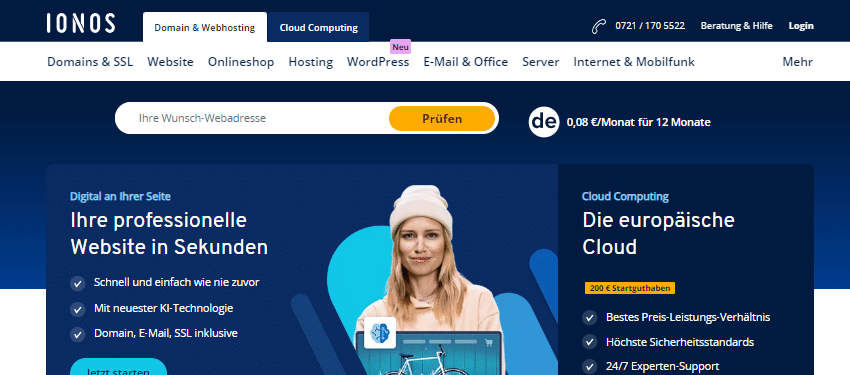850x375 pixels.
Task: Open the Website menu
Action: pyautogui.click(x=170, y=62)
